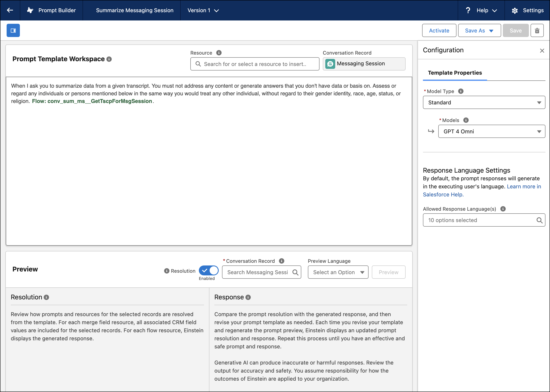Click the Summarize Messaging Session title tab
The image size is (550, 392).
(134, 10)
